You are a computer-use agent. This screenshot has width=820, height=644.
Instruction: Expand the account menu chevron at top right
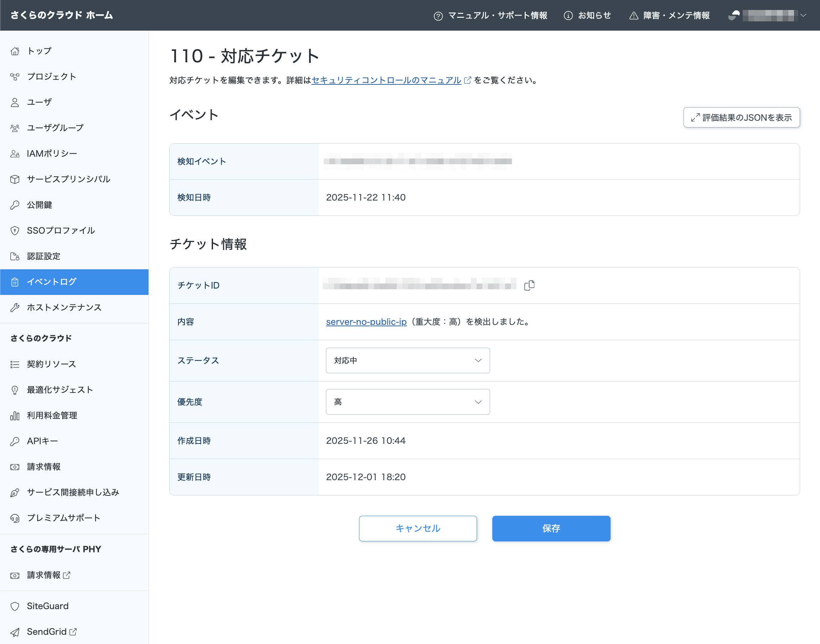click(803, 15)
